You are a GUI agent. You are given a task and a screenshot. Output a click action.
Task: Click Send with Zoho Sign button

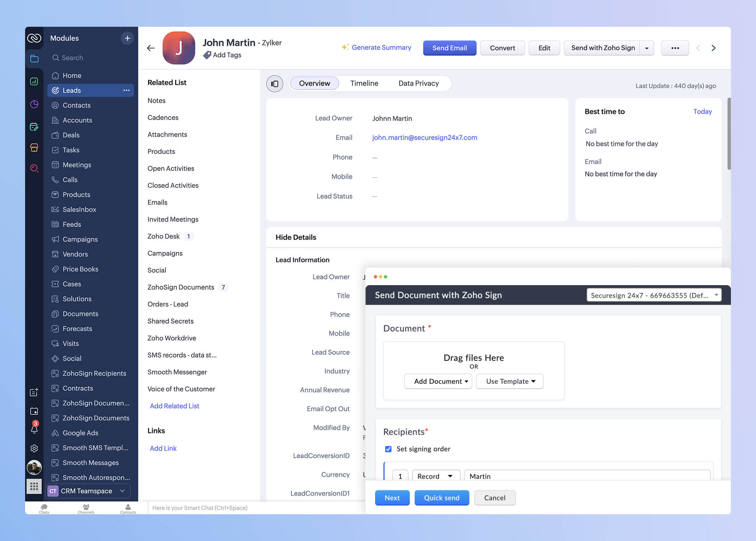(603, 48)
